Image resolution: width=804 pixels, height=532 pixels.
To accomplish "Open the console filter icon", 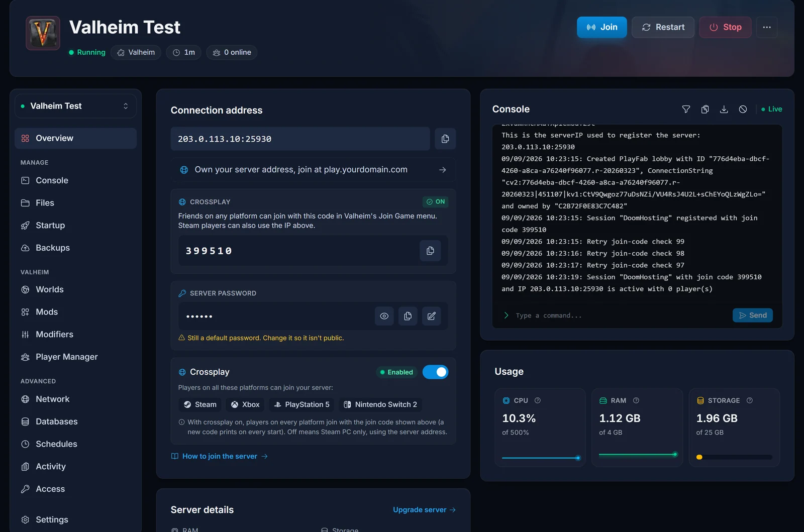I will coord(686,109).
